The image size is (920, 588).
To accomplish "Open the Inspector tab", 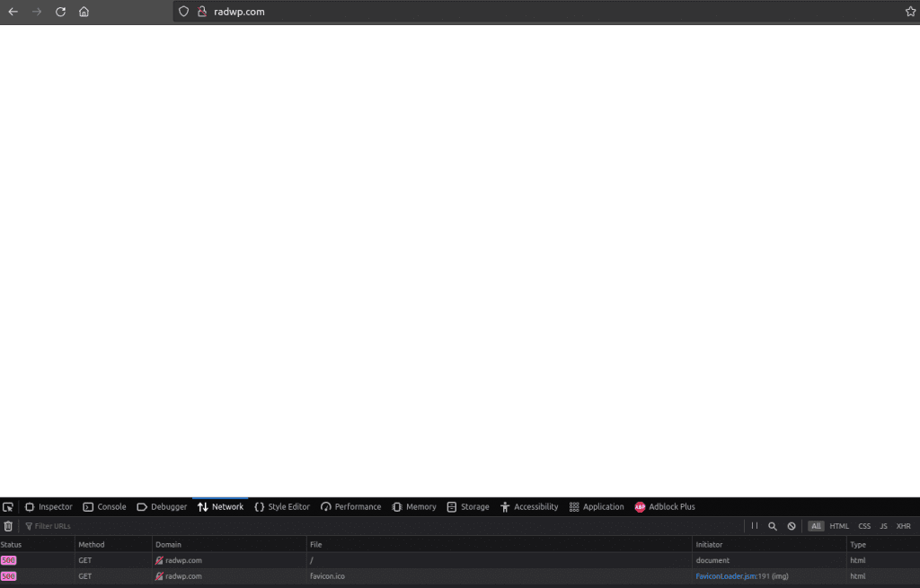I will click(49, 507).
